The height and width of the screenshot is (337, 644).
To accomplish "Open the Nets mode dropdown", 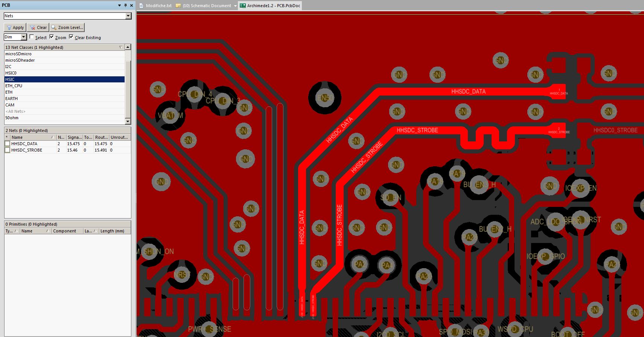I will point(128,16).
